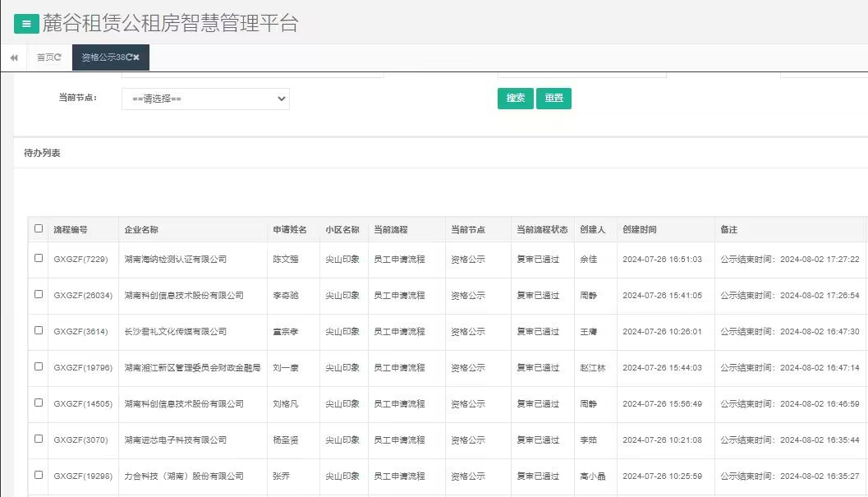This screenshot has height=497, width=868.
Task: Tick the checkbox beside GXGZF(19298)
Action: (38, 476)
